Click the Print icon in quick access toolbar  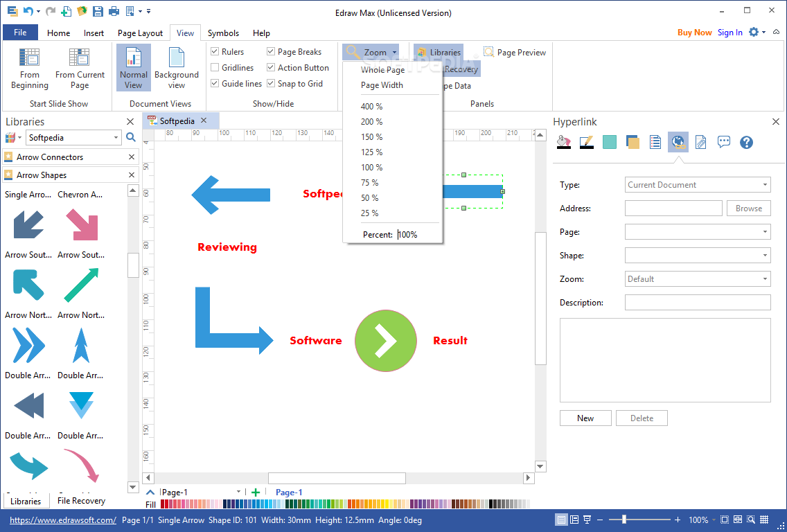pyautogui.click(x=114, y=11)
